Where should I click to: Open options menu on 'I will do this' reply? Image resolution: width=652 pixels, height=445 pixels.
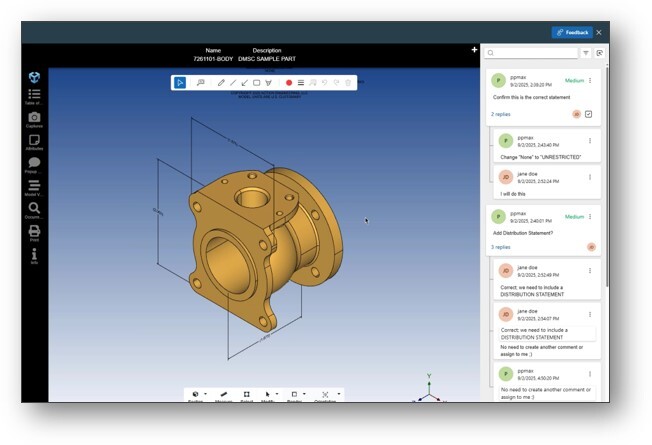coord(590,176)
